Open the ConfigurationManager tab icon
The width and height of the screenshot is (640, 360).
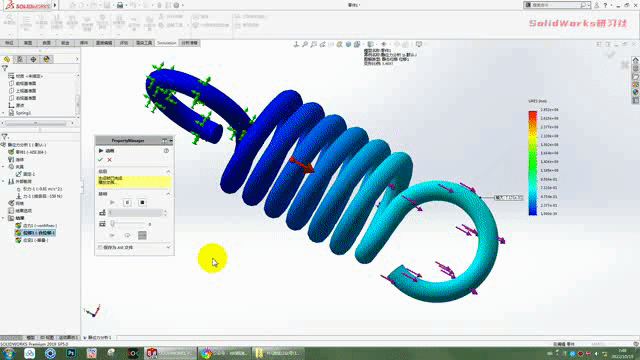pos(33,59)
